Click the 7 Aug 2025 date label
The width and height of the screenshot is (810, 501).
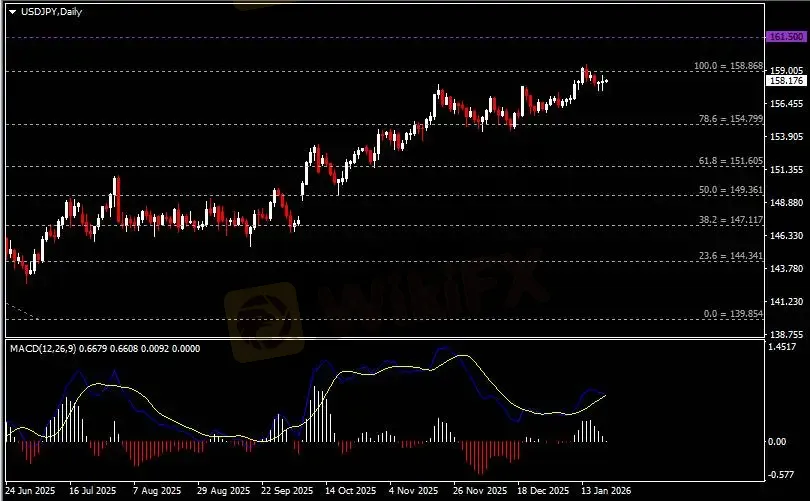tap(157, 490)
